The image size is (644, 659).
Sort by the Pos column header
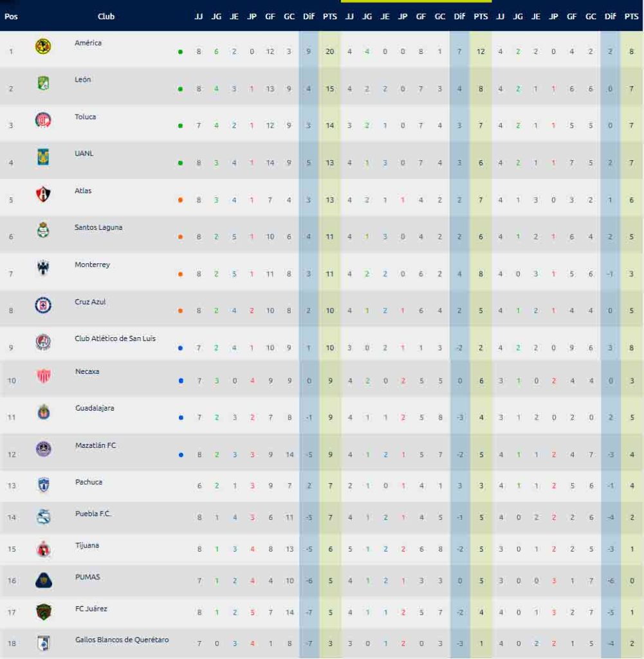[x=11, y=16]
